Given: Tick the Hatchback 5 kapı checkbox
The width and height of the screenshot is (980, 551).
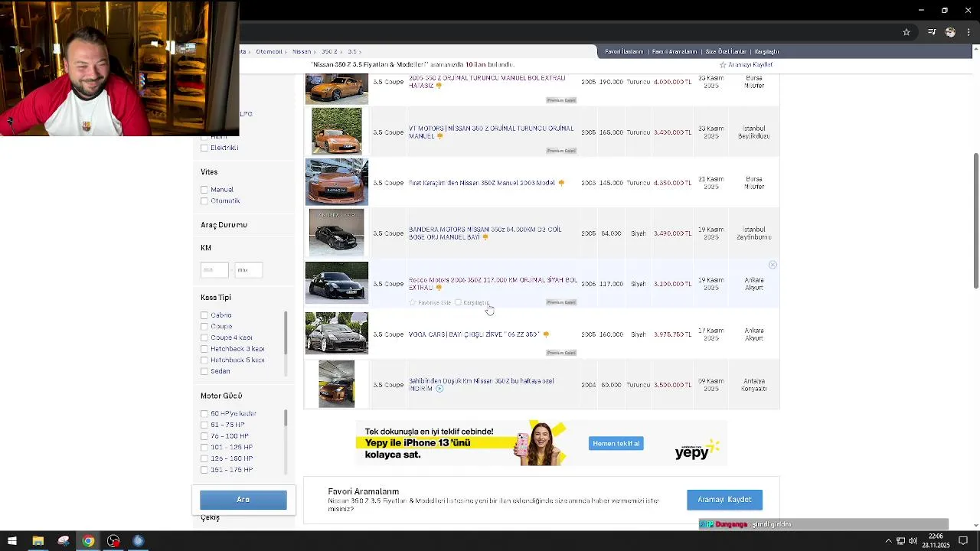Looking at the screenshot, I should click(204, 360).
